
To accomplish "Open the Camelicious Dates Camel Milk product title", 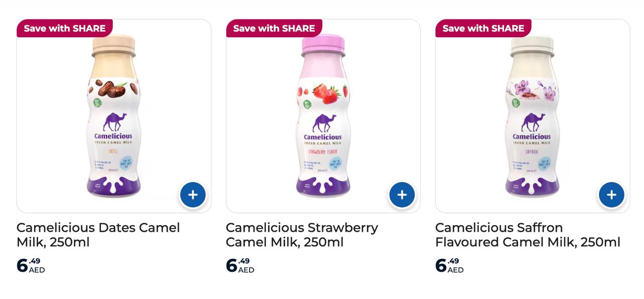I will click(98, 235).
